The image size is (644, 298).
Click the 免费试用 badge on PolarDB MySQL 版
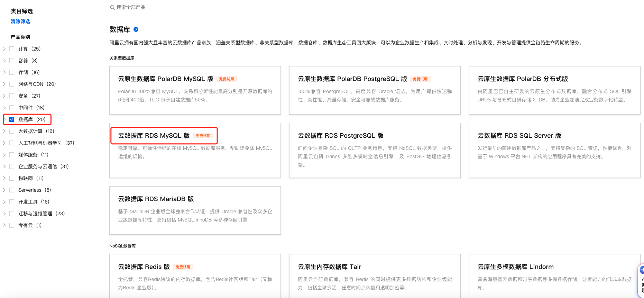tap(227, 79)
